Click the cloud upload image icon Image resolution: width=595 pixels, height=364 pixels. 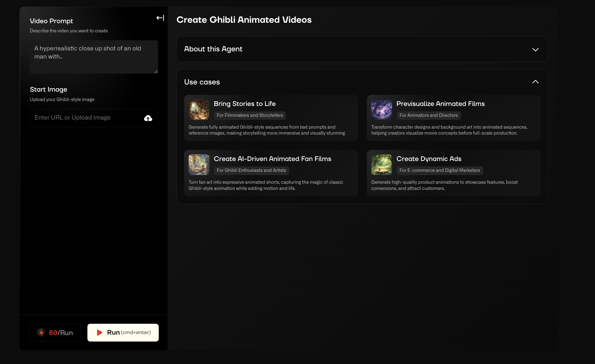[x=148, y=118]
